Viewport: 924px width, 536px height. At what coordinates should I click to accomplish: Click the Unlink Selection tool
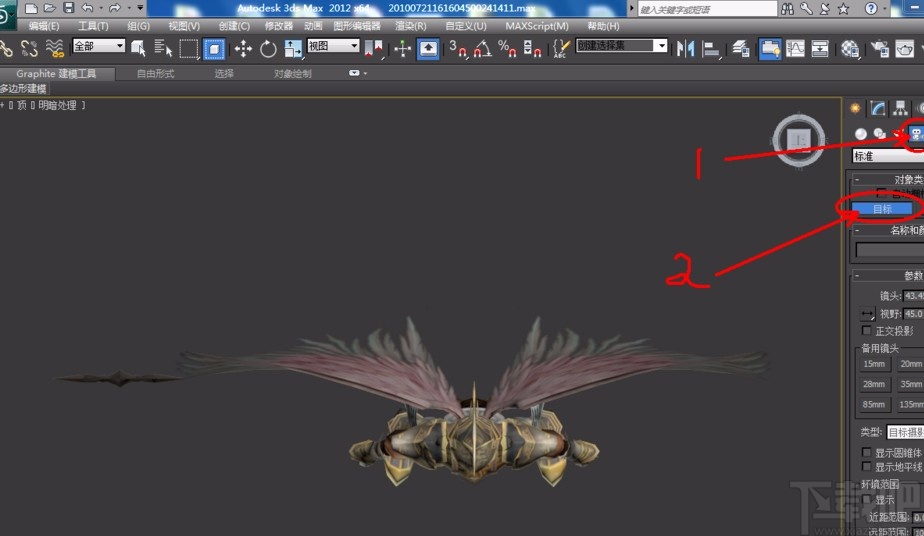(x=29, y=48)
